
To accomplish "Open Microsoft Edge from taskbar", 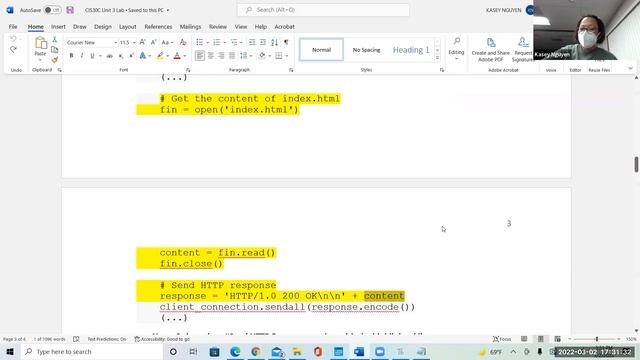I will click(x=235, y=351).
